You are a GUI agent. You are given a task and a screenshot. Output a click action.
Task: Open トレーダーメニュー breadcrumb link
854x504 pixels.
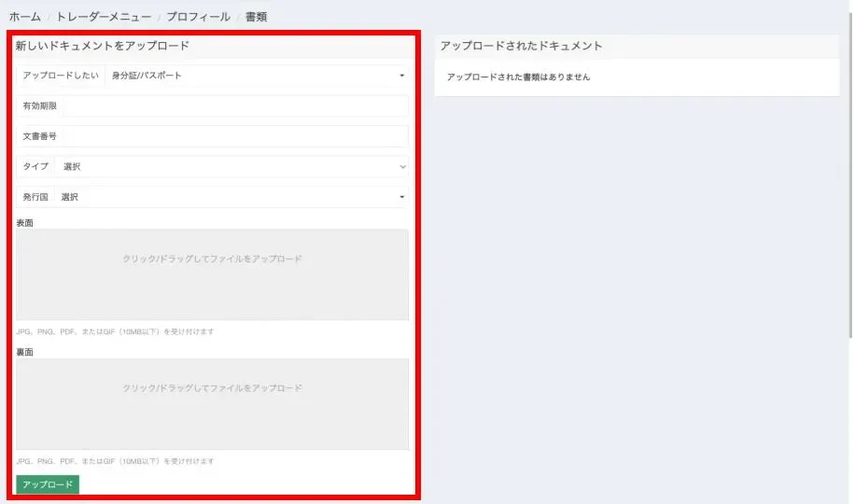coord(104,17)
